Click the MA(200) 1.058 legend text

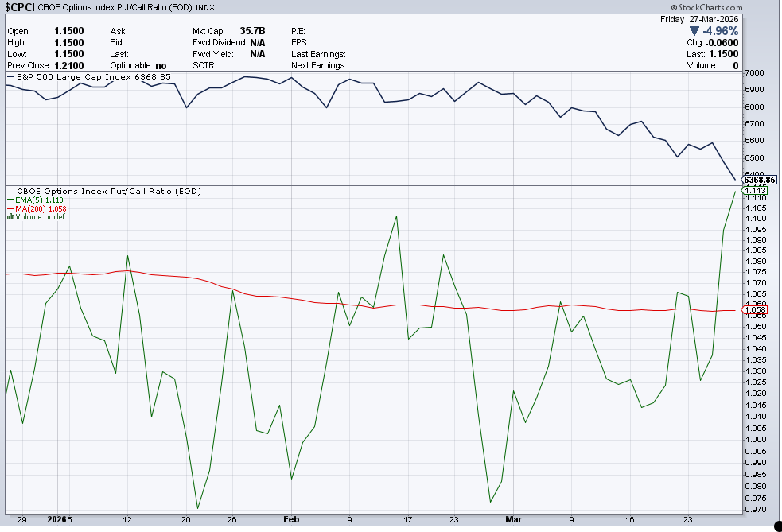click(x=41, y=208)
